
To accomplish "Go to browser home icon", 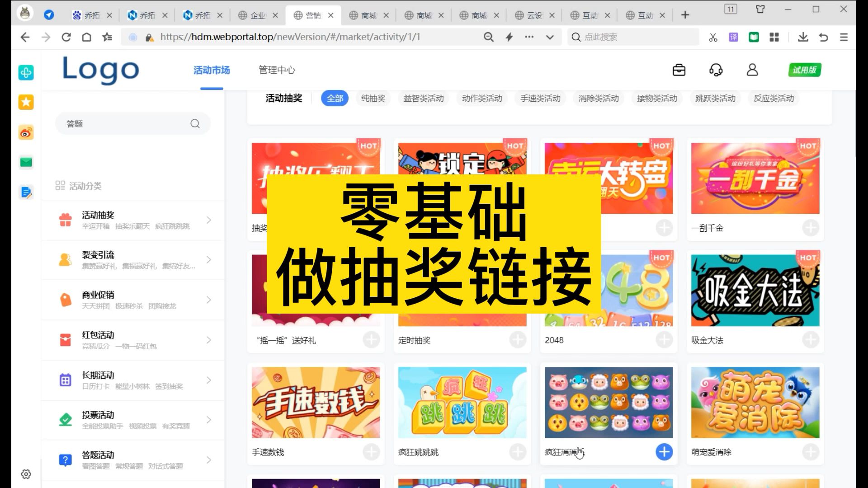I will (86, 37).
